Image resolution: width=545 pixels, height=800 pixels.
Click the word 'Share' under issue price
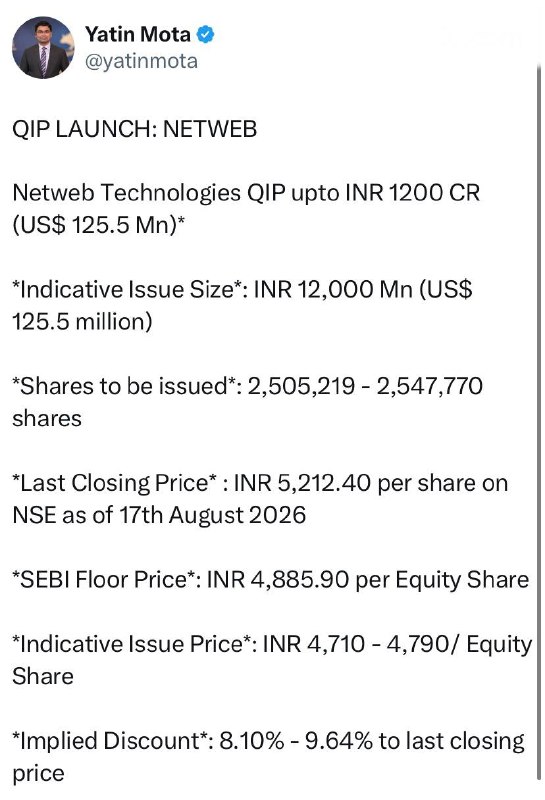coord(43,677)
